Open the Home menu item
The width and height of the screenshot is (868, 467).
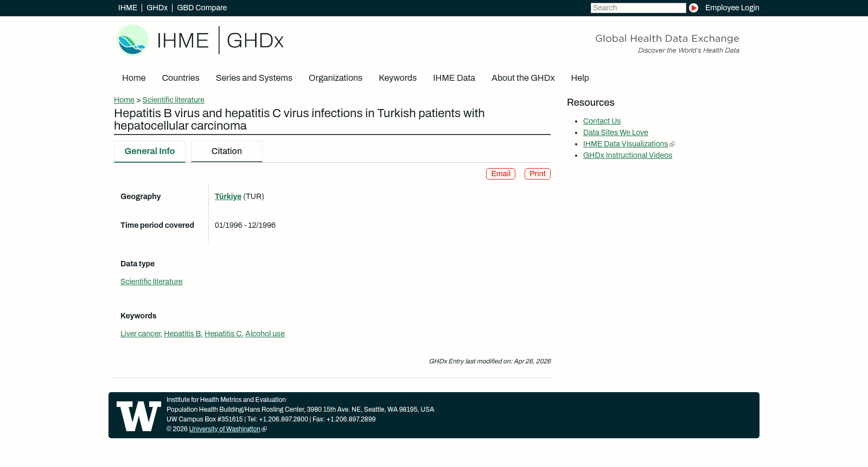[133, 78]
